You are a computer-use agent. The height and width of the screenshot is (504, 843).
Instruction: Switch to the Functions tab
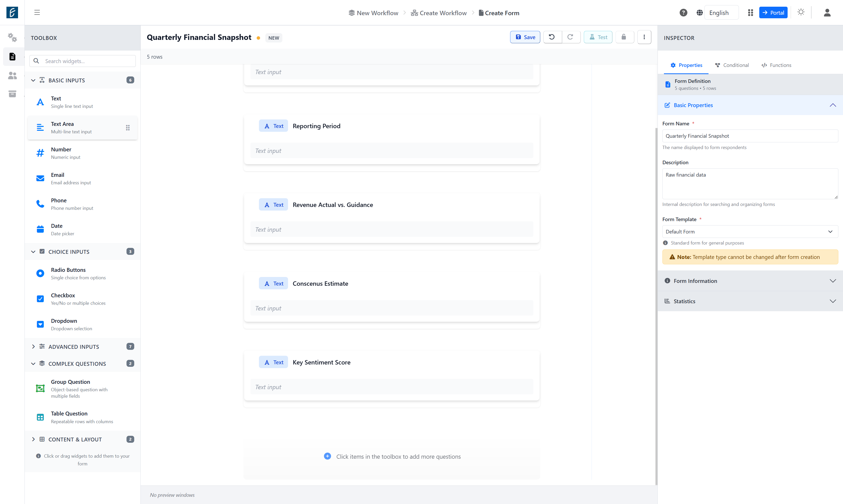pos(776,65)
